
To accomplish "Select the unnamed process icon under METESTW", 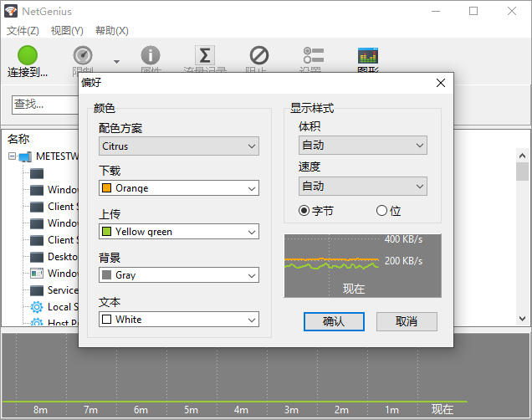I will pos(36,173).
